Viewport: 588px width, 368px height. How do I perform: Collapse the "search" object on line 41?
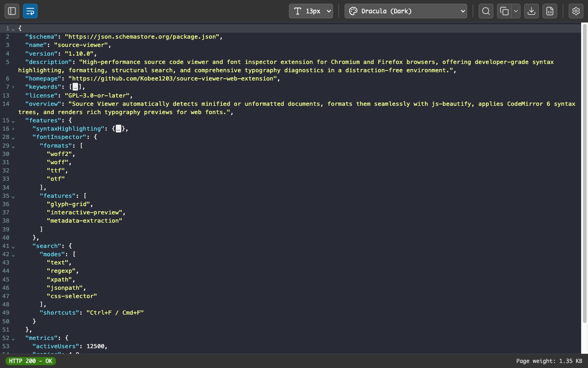pos(13,246)
